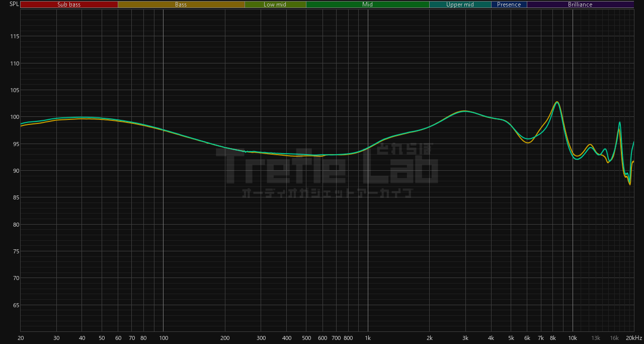The width and height of the screenshot is (644, 344).
Task: Select the Bass frequency band header
Action: click(x=181, y=5)
